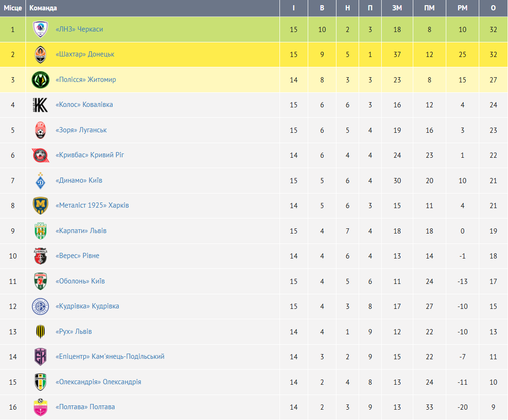
Task: Click the Polissya Zhytomyr team logo
Action: 40,80
